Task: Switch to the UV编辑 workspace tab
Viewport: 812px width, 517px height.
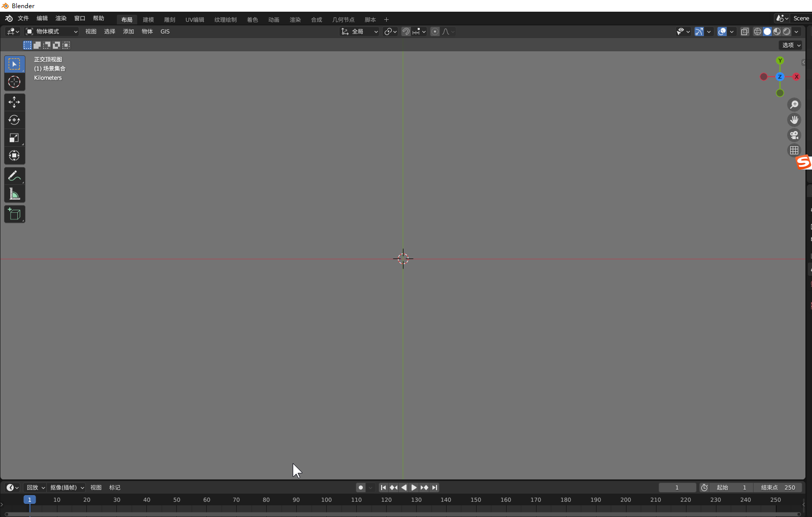Action: coord(195,20)
